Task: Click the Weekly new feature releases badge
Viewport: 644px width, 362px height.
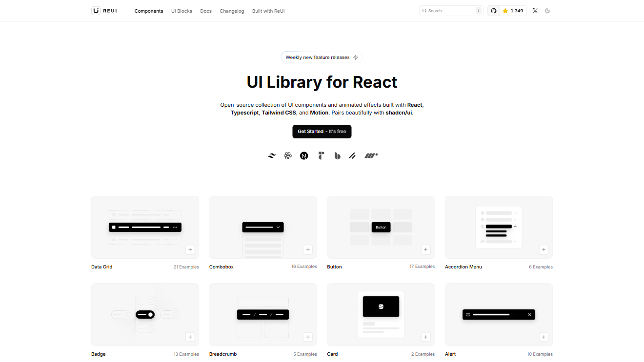Action: click(x=322, y=57)
